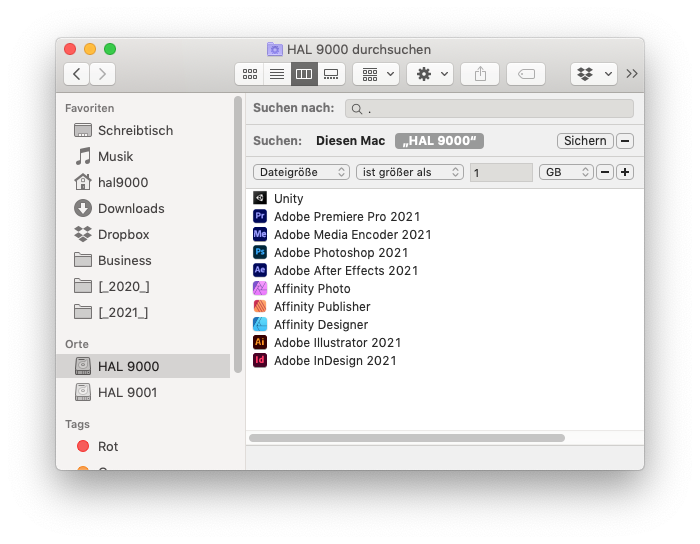Image resolution: width=700 pixels, height=544 pixels.
Task: Click the horizontal scrollbar under results
Action: click(406, 438)
